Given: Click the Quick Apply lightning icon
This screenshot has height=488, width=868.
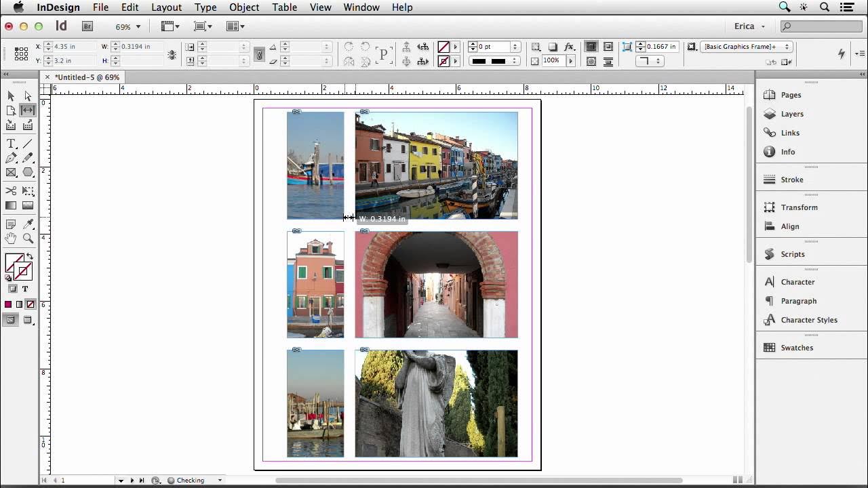Looking at the screenshot, I should tap(842, 54).
